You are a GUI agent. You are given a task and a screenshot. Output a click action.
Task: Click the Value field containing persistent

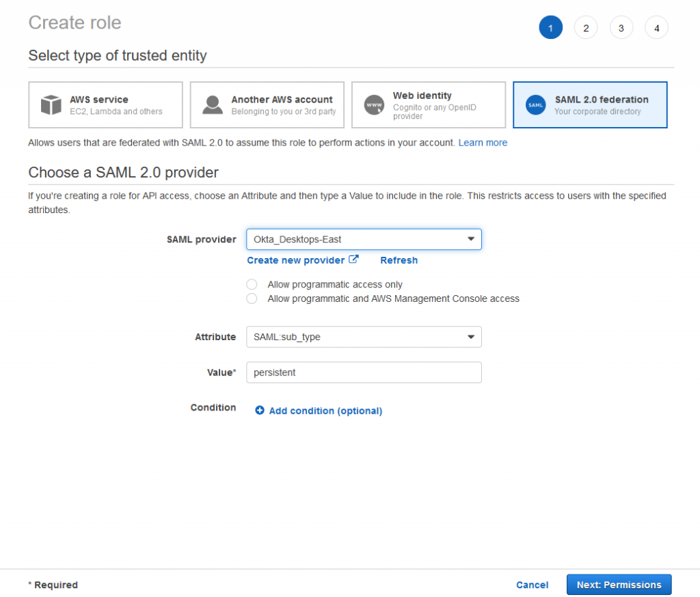[362, 372]
